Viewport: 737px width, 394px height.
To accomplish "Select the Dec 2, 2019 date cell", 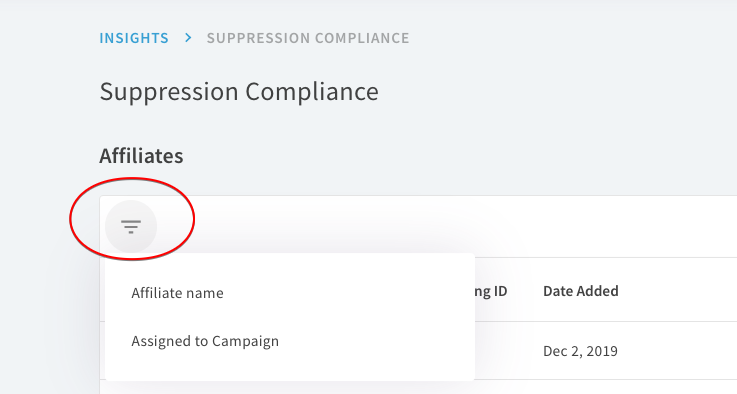I will pyautogui.click(x=580, y=351).
